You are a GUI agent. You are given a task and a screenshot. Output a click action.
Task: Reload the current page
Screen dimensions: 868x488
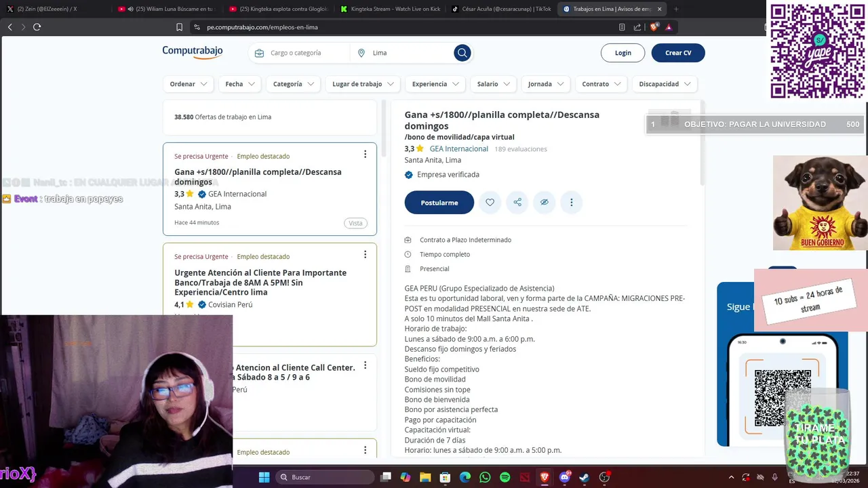pyautogui.click(x=37, y=27)
